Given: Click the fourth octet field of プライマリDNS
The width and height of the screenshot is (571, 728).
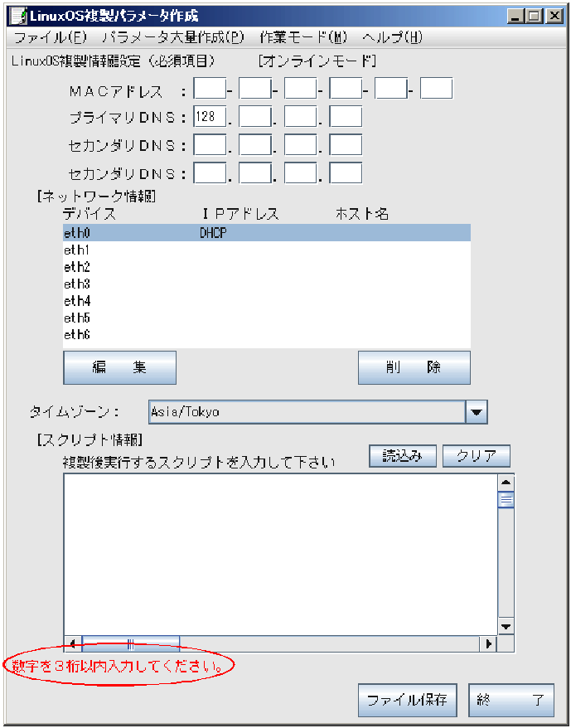Looking at the screenshot, I should [346, 117].
